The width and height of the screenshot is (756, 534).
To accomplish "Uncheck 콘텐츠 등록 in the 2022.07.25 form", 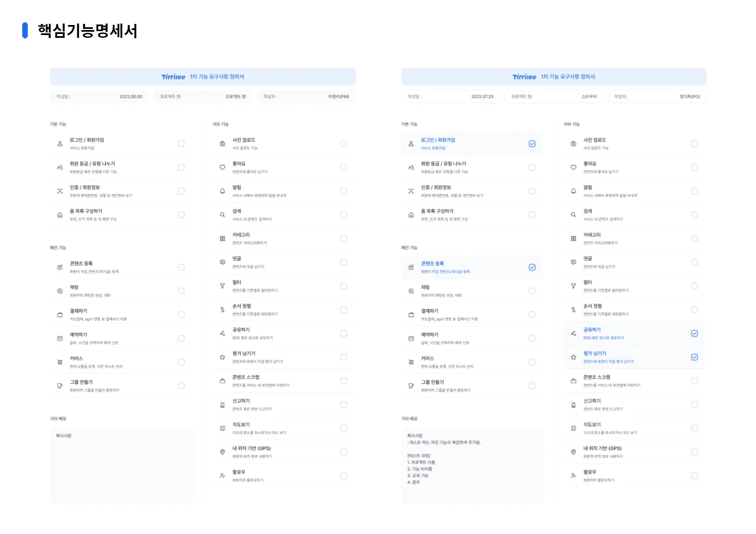I will pos(532,267).
